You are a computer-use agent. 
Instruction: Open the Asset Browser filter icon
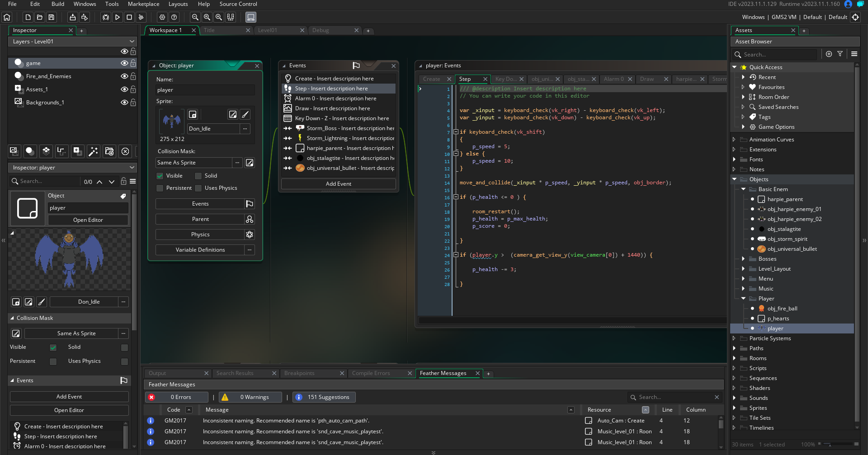click(840, 54)
